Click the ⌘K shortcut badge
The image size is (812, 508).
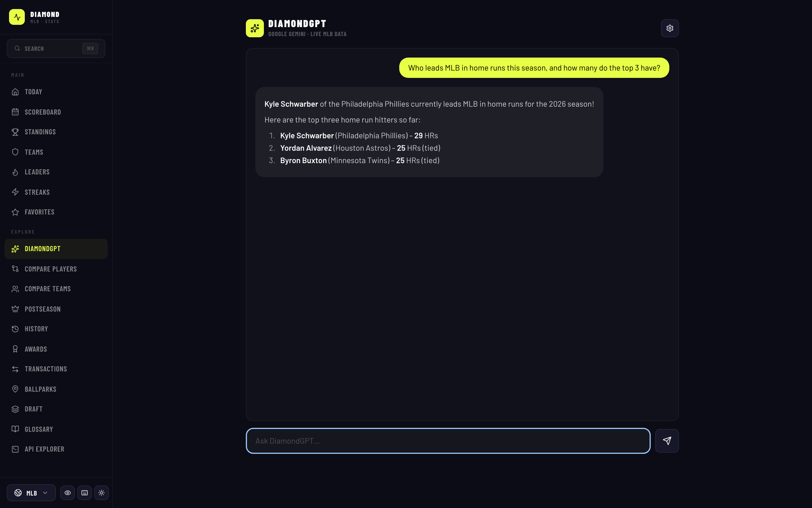(90, 48)
